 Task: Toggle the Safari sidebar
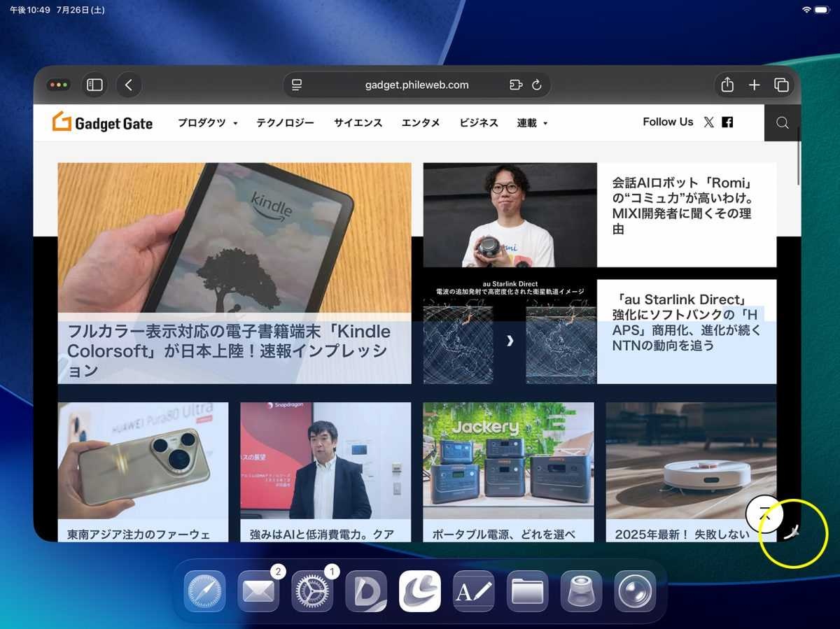[x=94, y=85]
